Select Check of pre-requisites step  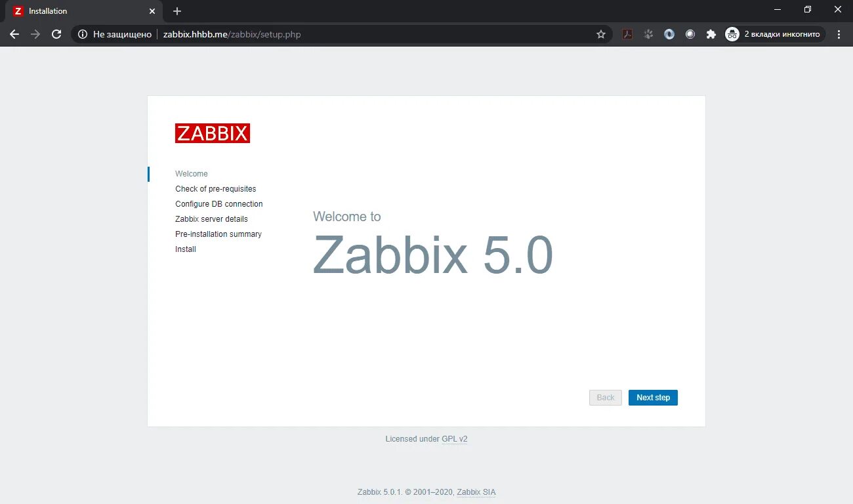click(x=216, y=189)
